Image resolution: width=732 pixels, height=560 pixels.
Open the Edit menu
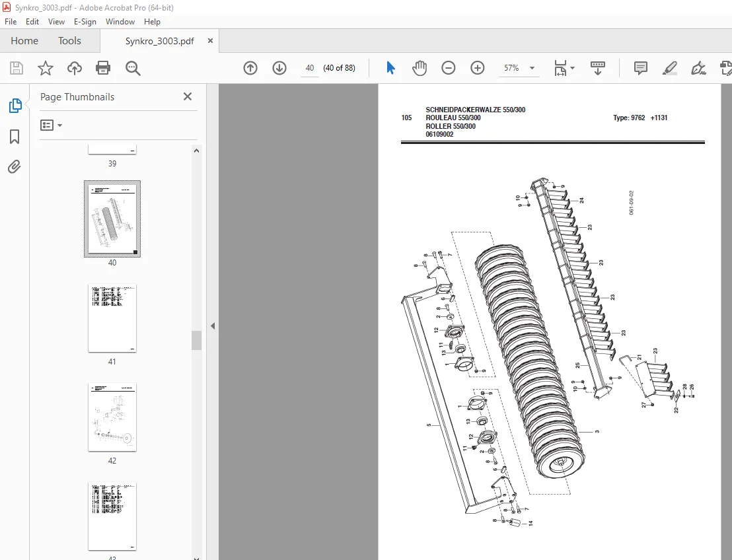[32, 22]
